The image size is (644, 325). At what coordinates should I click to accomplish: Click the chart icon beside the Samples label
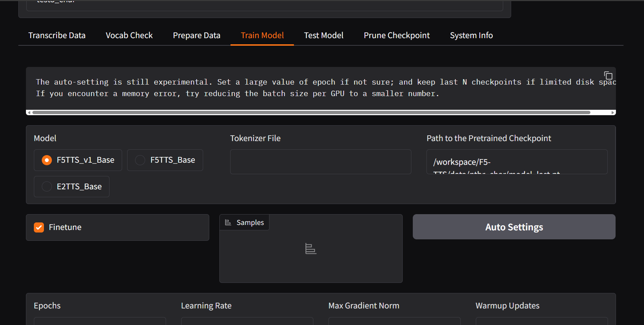(x=228, y=223)
